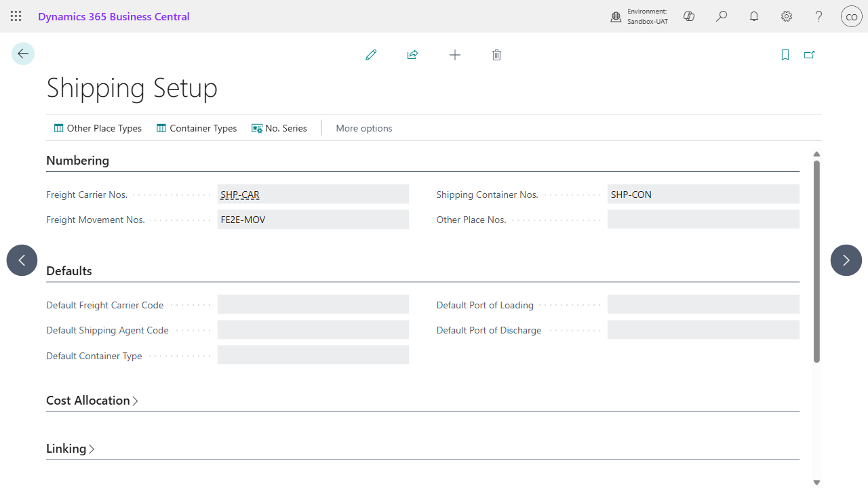Screen dimensions: 868x488
Task: Click the vertical scrollbar thumb
Action: pos(816,261)
